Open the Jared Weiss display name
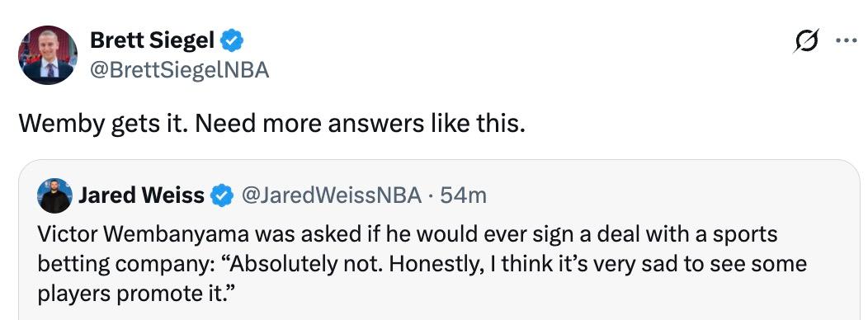 click(x=141, y=195)
